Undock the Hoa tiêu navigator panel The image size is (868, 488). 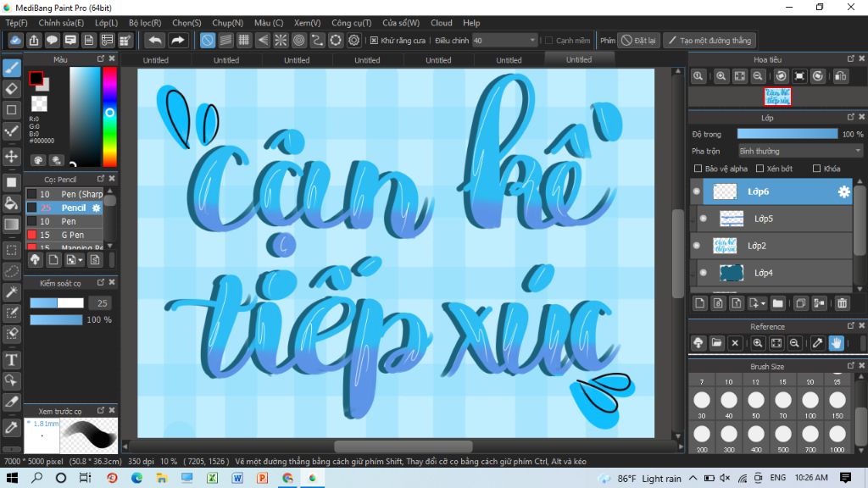[851, 58]
